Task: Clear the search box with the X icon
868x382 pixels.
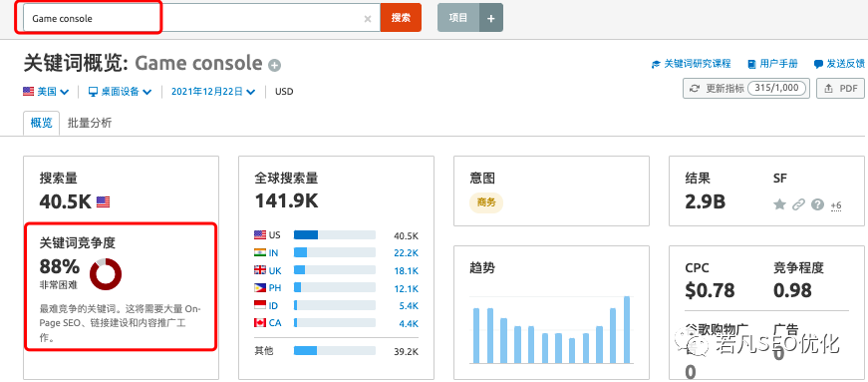Action: tap(368, 18)
